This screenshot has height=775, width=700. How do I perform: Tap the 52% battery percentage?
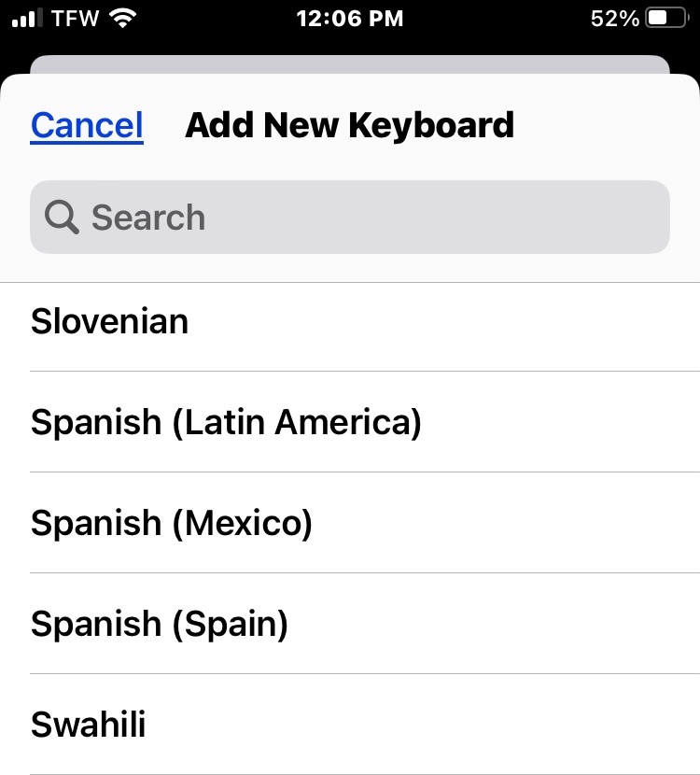coord(614,19)
